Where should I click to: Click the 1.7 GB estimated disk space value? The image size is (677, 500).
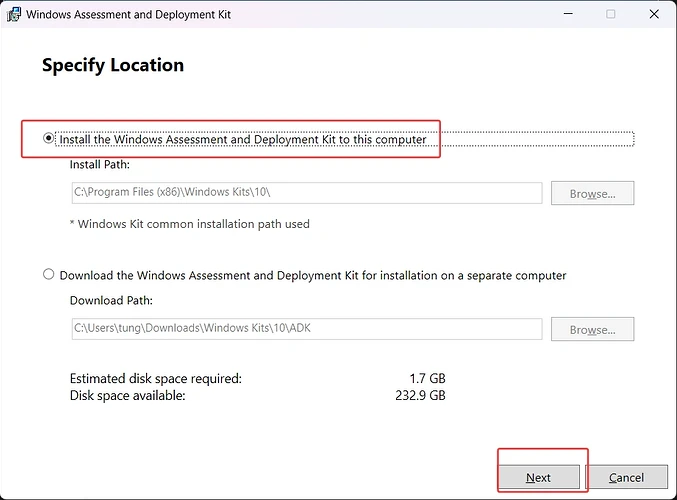click(425, 379)
